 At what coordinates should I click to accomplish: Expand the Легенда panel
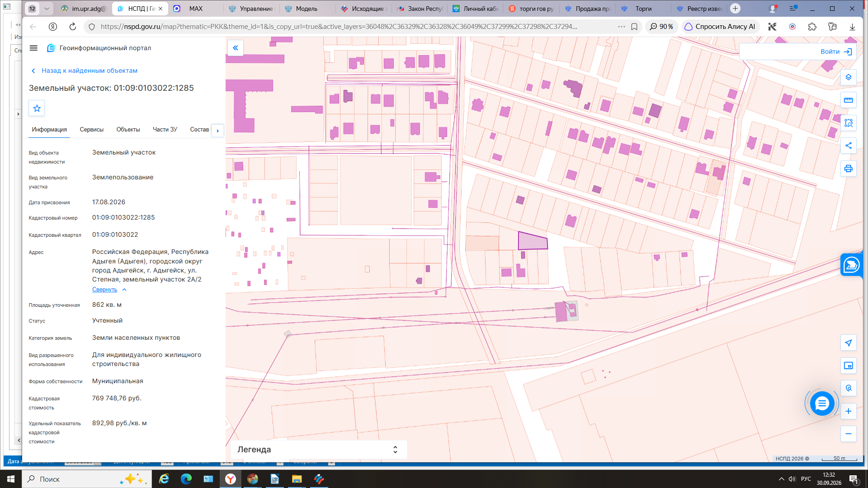(x=319, y=450)
